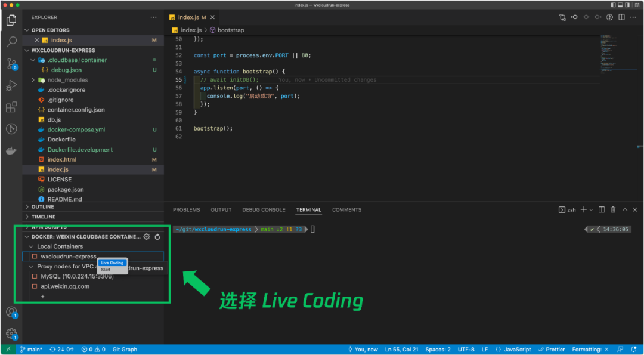Maximize the panel with the up chevron
The image size is (644, 355).
(625, 209)
